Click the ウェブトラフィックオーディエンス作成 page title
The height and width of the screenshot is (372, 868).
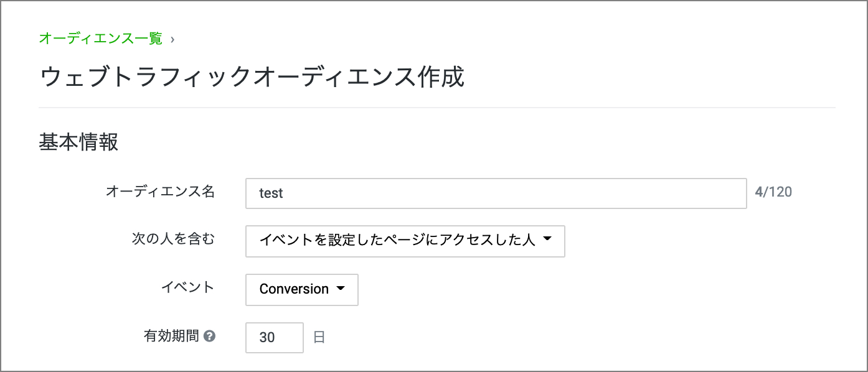pyautogui.click(x=252, y=78)
